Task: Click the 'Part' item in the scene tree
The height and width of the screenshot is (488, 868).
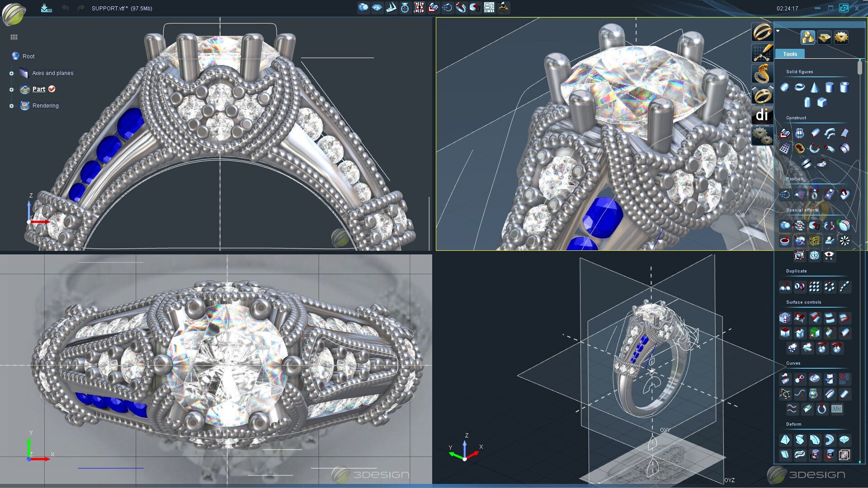Action: point(39,89)
